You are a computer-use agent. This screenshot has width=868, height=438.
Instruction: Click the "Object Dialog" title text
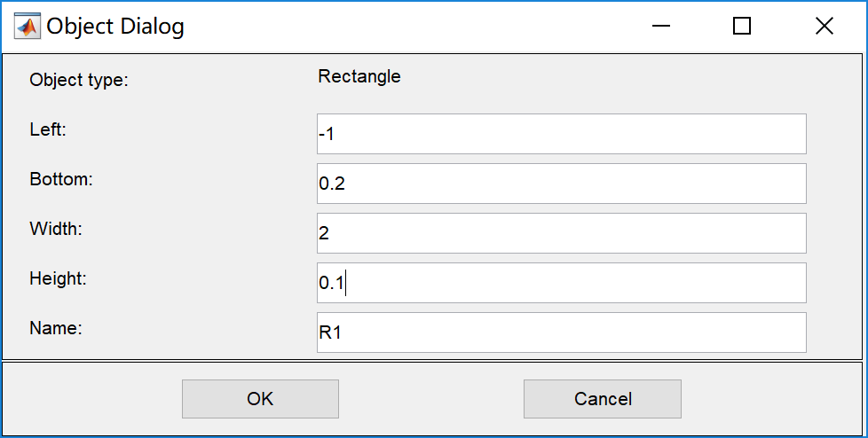115,27
